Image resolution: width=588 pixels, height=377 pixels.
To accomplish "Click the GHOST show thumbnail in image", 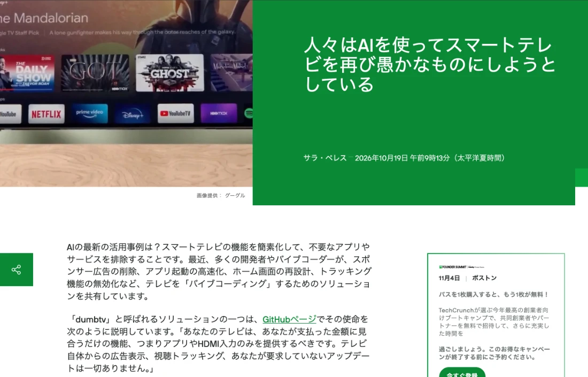I will 170,73.
